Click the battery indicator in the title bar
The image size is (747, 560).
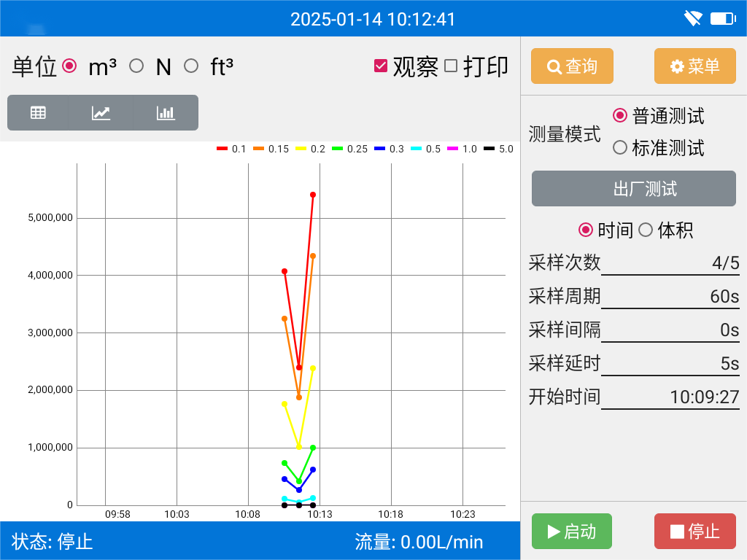pos(721,17)
